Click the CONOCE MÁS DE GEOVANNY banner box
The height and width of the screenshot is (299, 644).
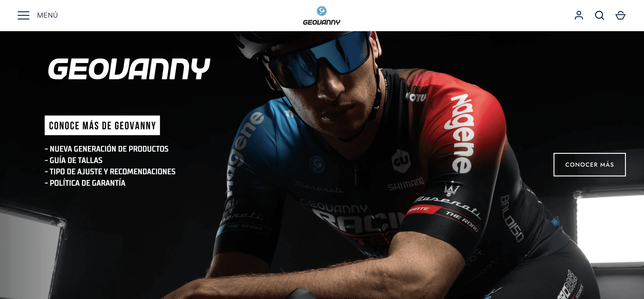(102, 125)
